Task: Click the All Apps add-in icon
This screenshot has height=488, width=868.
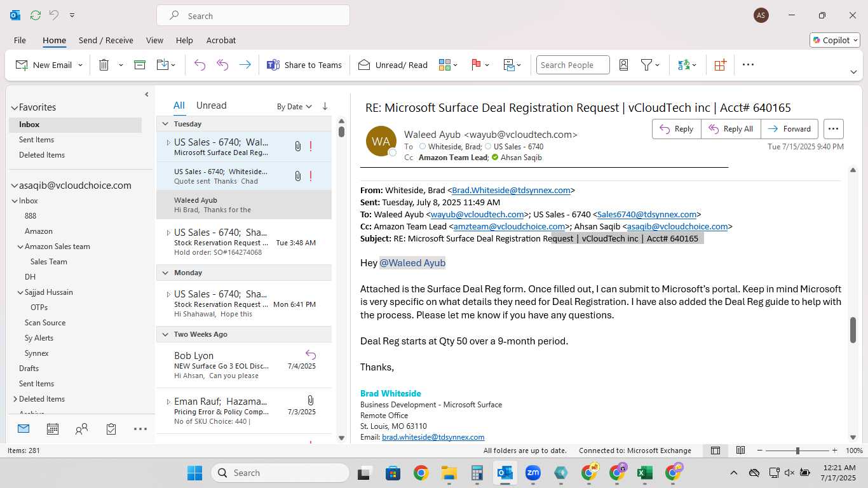Action: coord(720,65)
